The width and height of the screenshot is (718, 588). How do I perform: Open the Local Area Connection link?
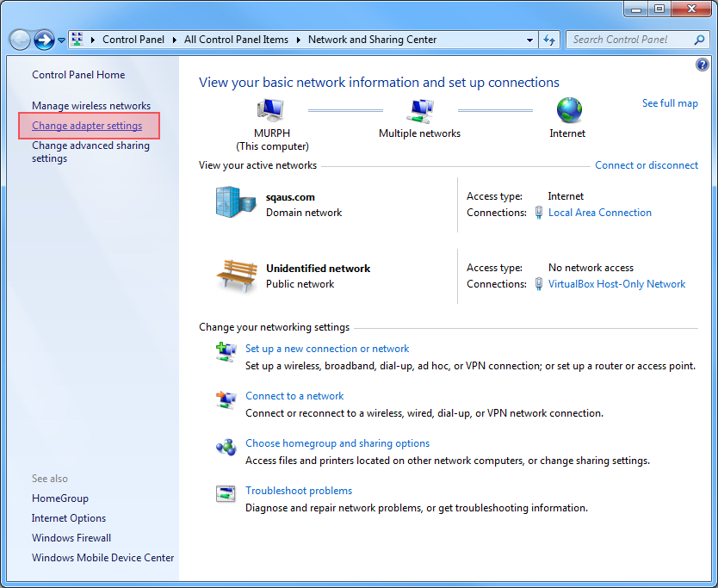pyautogui.click(x=599, y=213)
